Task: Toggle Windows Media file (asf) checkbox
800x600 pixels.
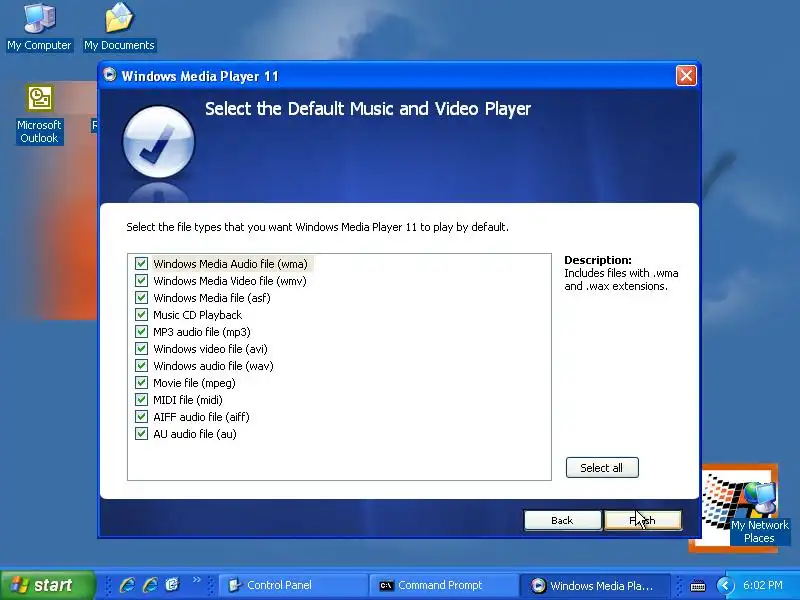Action: (141, 298)
